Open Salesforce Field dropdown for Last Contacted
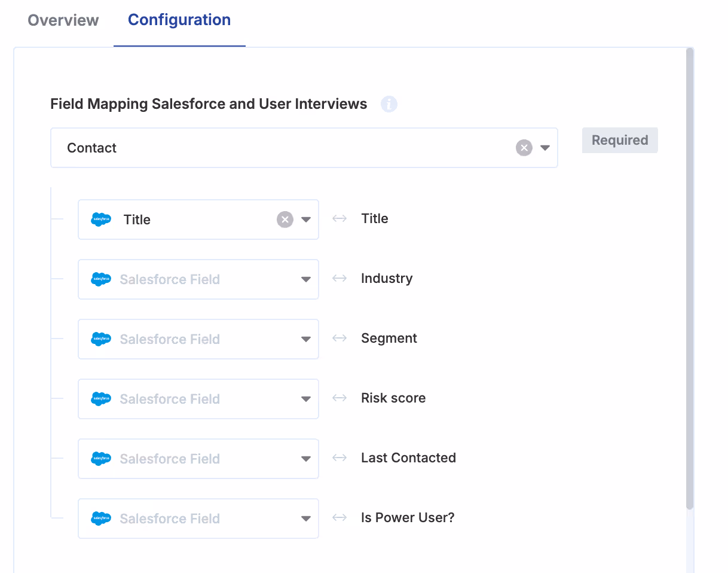 pyautogui.click(x=306, y=459)
